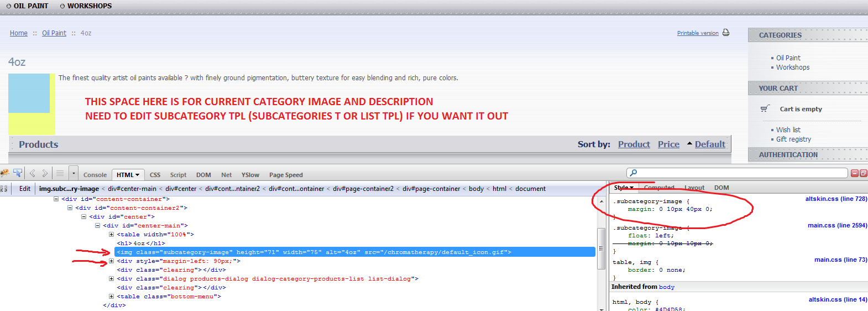Sort products by Default
Screen dimensions: 868x311
pyautogui.click(x=710, y=144)
